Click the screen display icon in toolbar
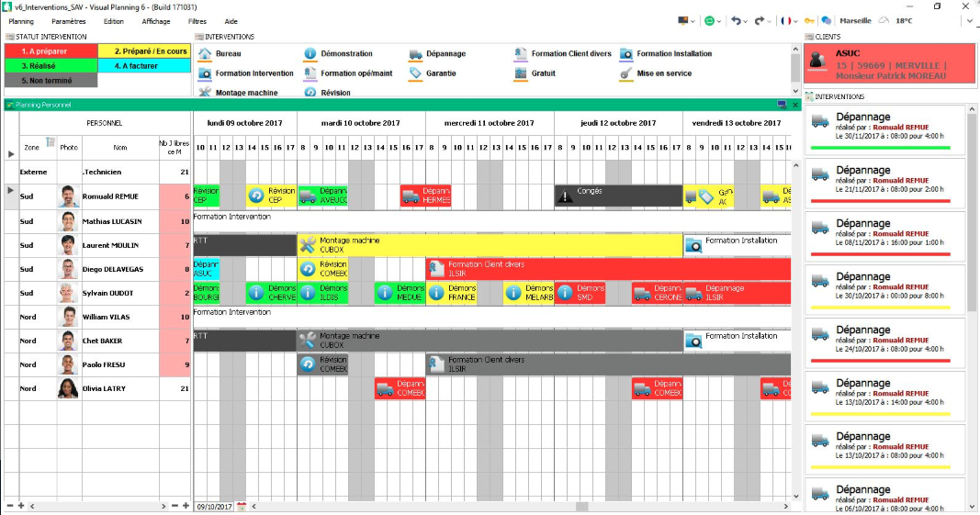Viewport: 980px width, 515px height. 683,20
